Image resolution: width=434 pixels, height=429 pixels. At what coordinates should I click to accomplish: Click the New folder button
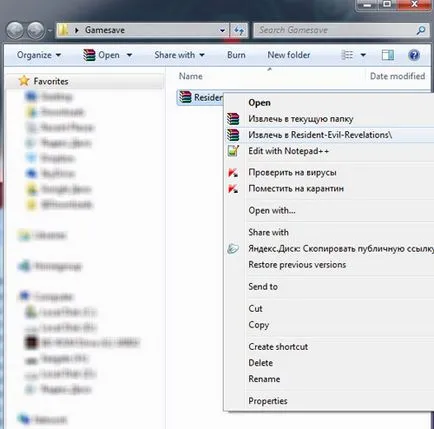[x=289, y=55]
